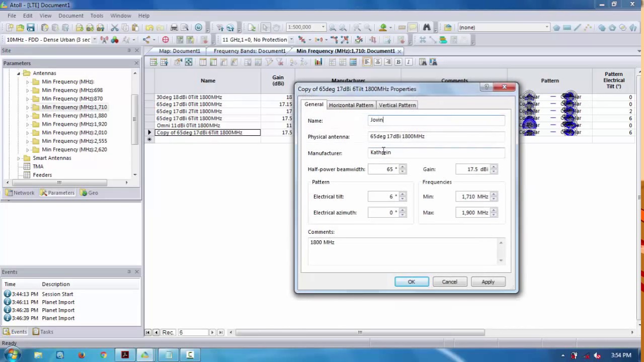Image resolution: width=644 pixels, height=362 pixels.
Task: Collapse the Antennas tree folder
Action: (x=19, y=73)
